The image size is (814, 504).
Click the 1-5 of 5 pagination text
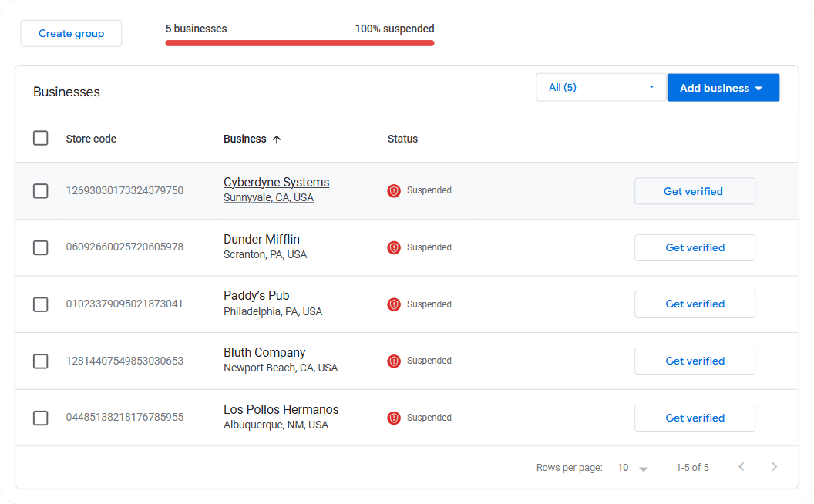click(x=692, y=468)
